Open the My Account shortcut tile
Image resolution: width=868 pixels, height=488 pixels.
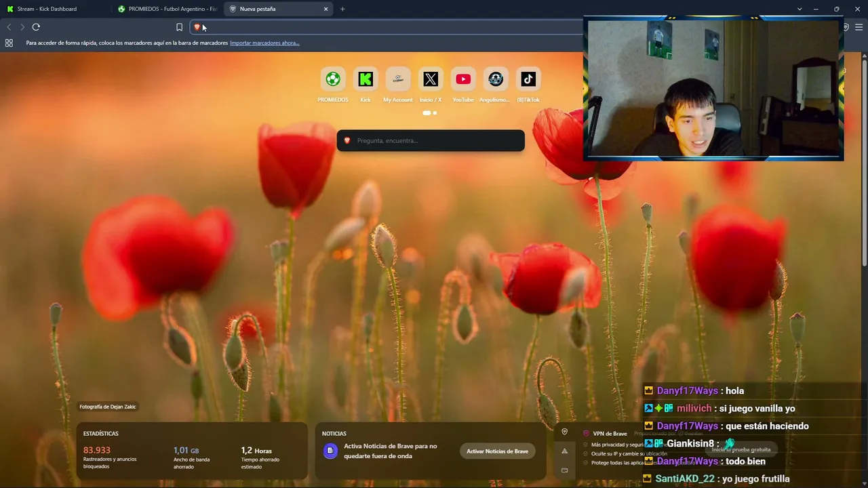(398, 79)
